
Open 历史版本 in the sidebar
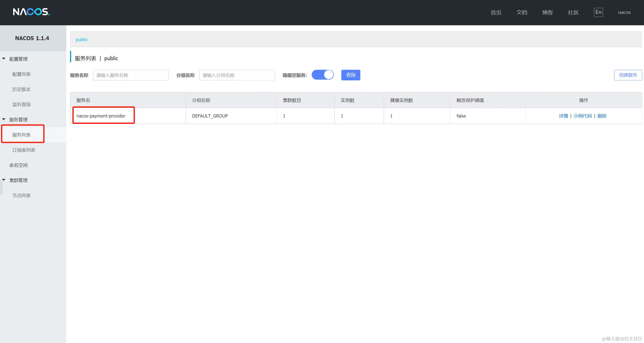(x=22, y=89)
